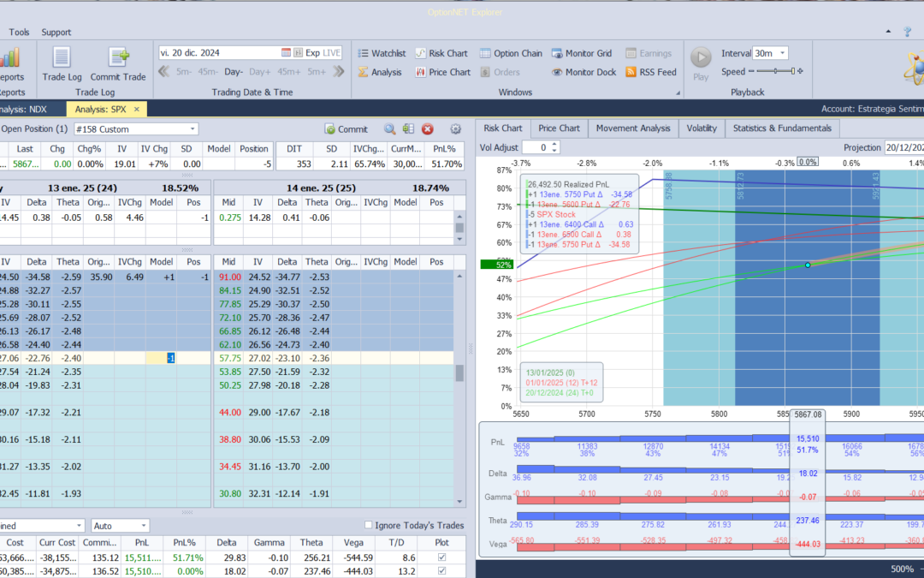Open the Support menu
This screenshot has height=578, width=924.
[x=56, y=32]
